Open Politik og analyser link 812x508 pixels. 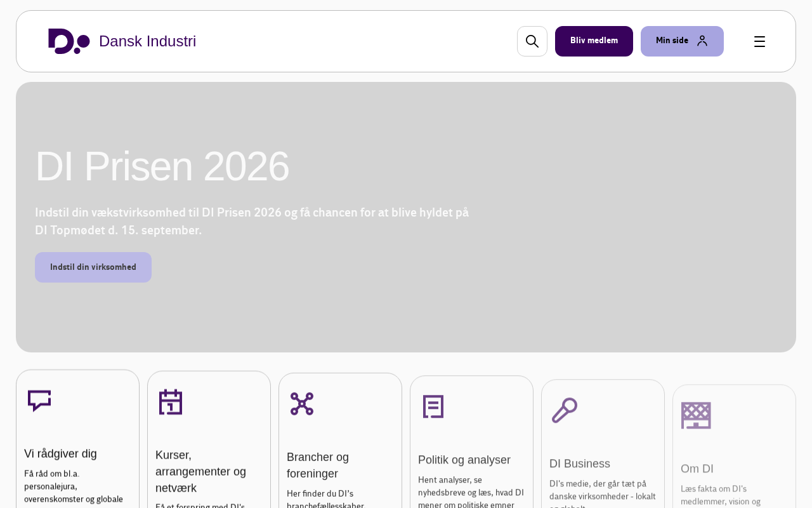[464, 460]
